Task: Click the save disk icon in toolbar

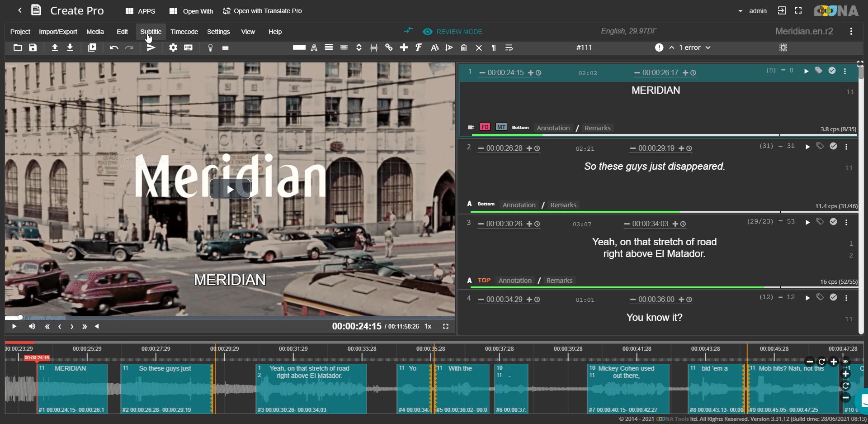Action: tap(33, 48)
